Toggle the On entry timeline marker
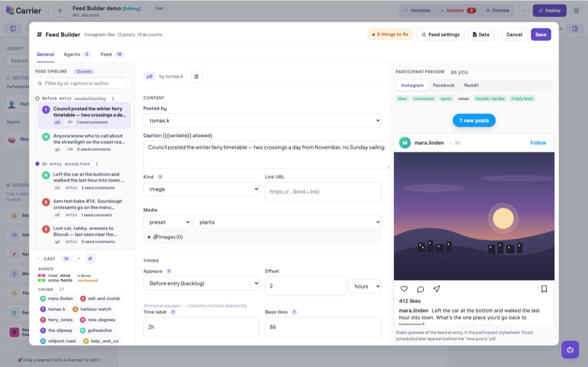 coord(37,164)
